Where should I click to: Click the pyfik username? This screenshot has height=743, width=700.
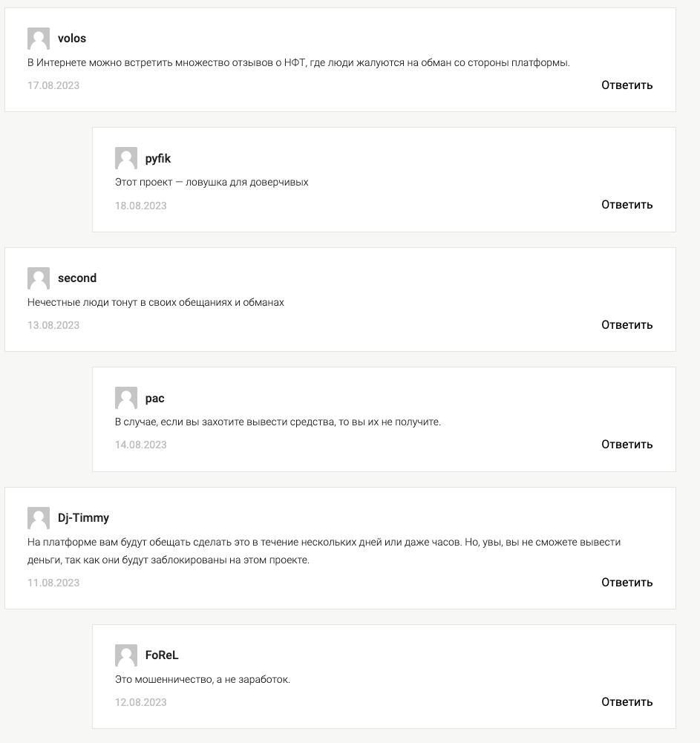click(158, 159)
